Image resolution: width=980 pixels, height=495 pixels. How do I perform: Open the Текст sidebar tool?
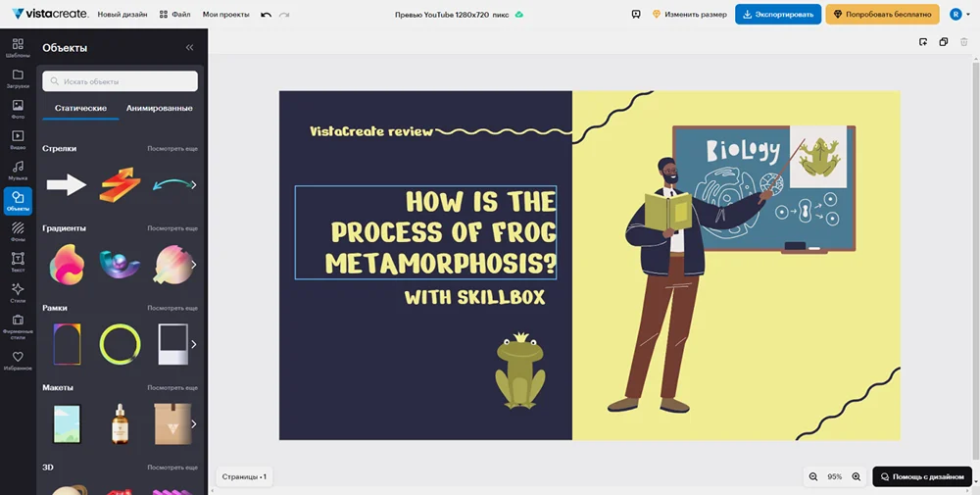click(x=18, y=261)
